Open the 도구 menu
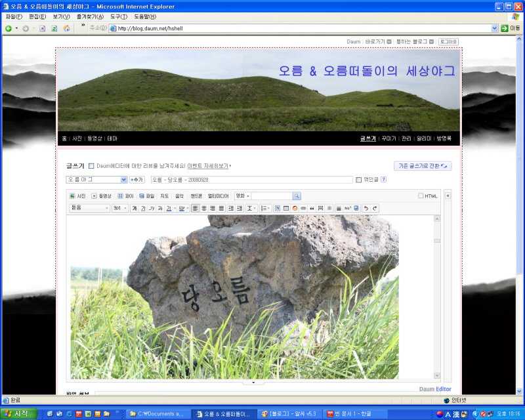 coord(119,17)
